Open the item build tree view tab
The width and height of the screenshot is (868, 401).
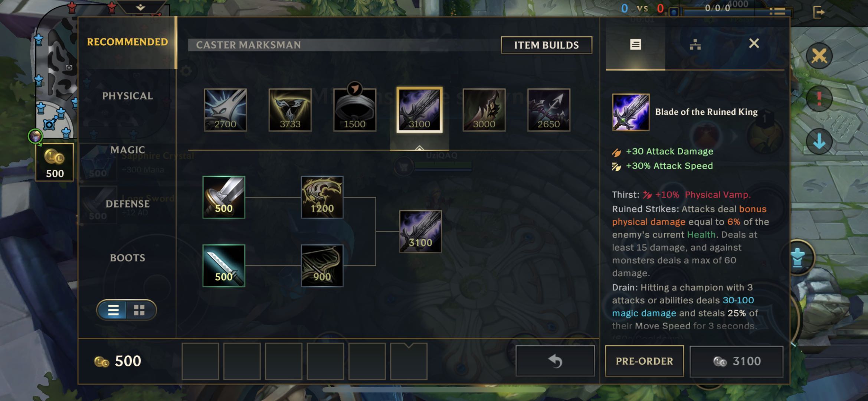pos(695,45)
